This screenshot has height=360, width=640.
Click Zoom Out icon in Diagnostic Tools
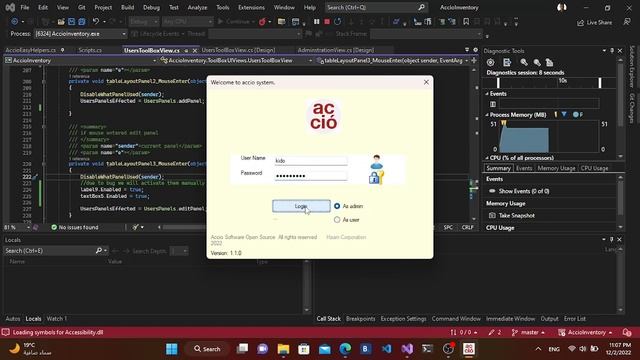click(x=537, y=62)
